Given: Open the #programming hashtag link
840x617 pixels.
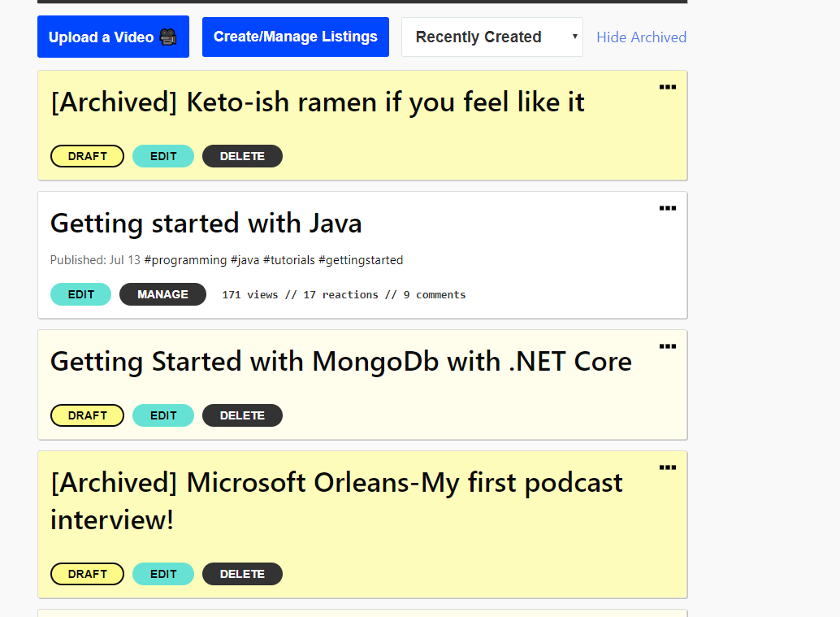Looking at the screenshot, I should (185, 259).
